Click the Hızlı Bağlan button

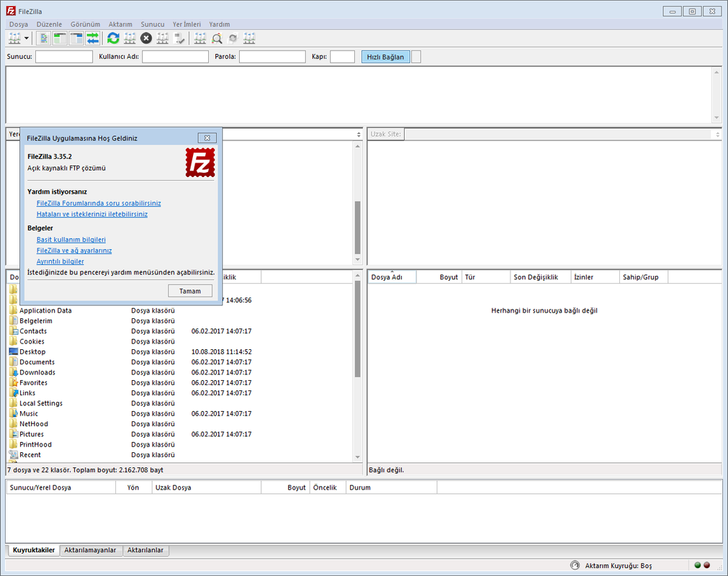[x=385, y=57]
